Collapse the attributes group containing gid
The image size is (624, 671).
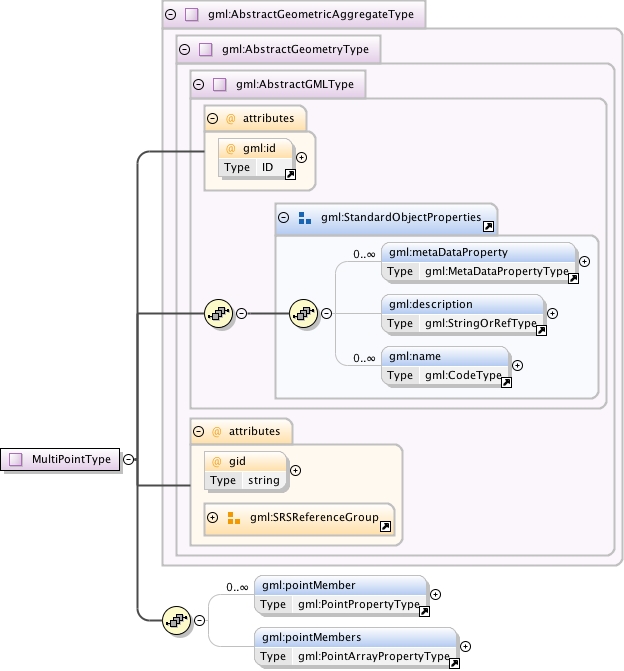199,431
